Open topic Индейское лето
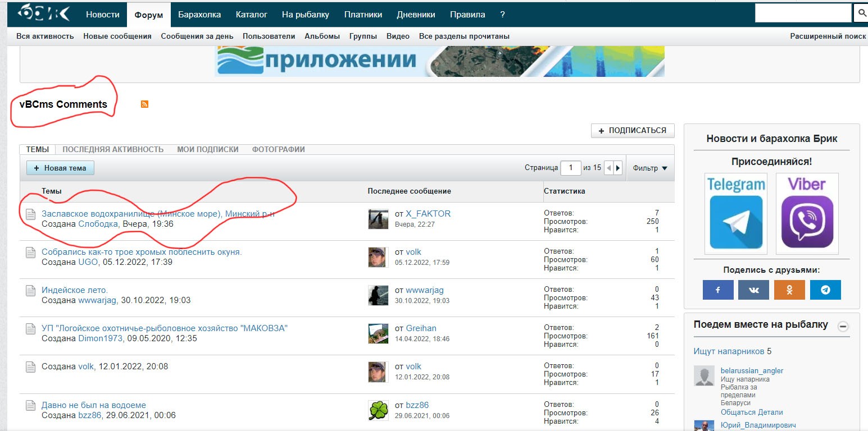868x431 pixels. (x=75, y=290)
